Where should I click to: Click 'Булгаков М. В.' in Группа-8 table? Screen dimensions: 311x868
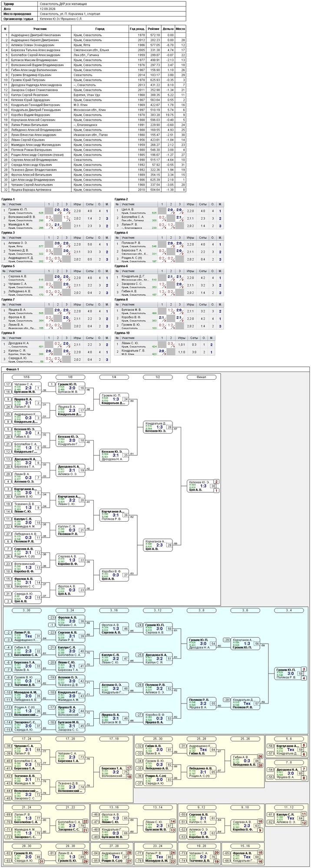coord(132,310)
